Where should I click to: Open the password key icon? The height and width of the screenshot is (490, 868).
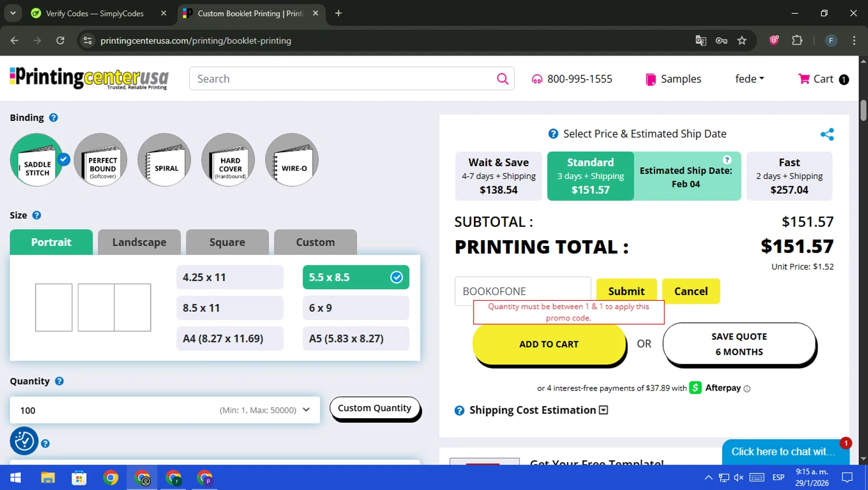pyautogui.click(x=721, y=40)
